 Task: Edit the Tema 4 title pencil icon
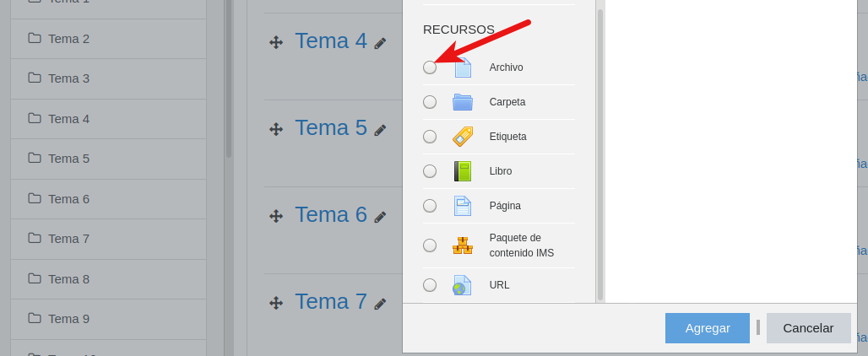point(381,43)
